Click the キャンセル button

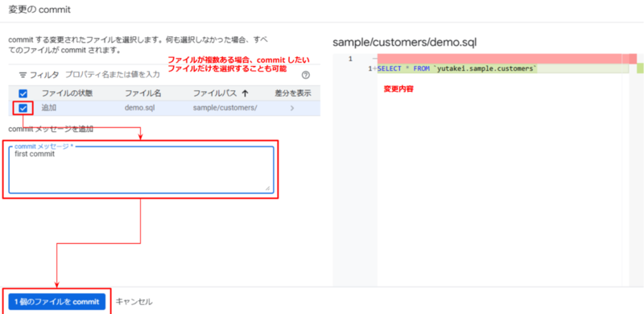[134, 302]
